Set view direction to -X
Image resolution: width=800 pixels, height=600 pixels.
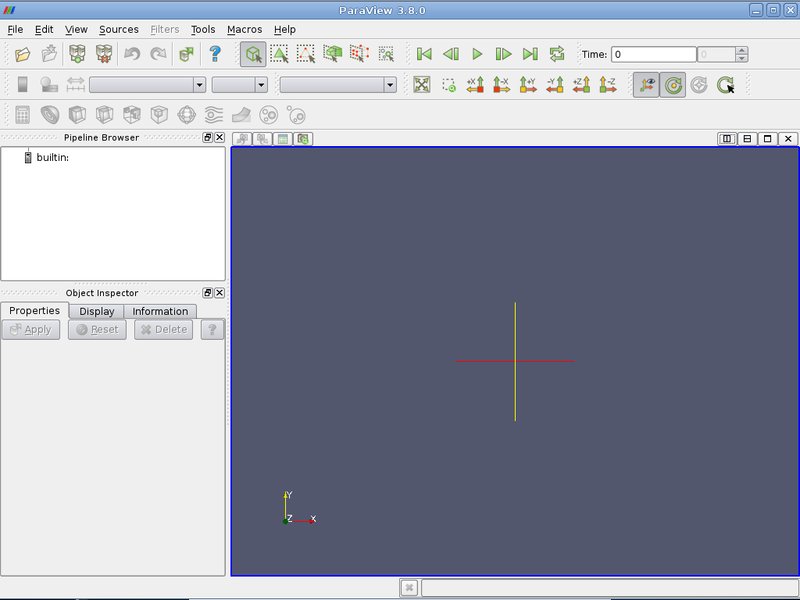(x=502, y=85)
